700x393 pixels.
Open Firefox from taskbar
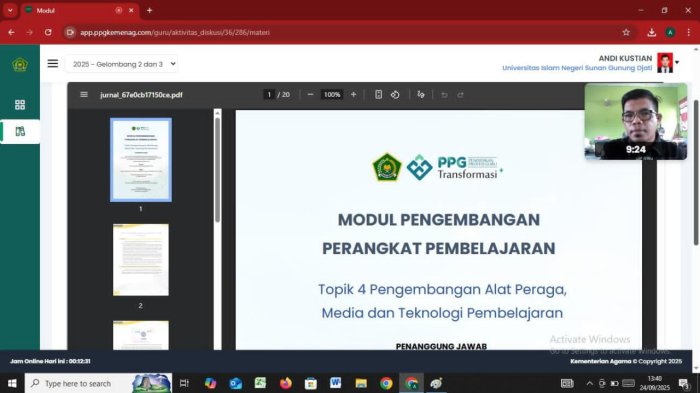tap(286, 383)
